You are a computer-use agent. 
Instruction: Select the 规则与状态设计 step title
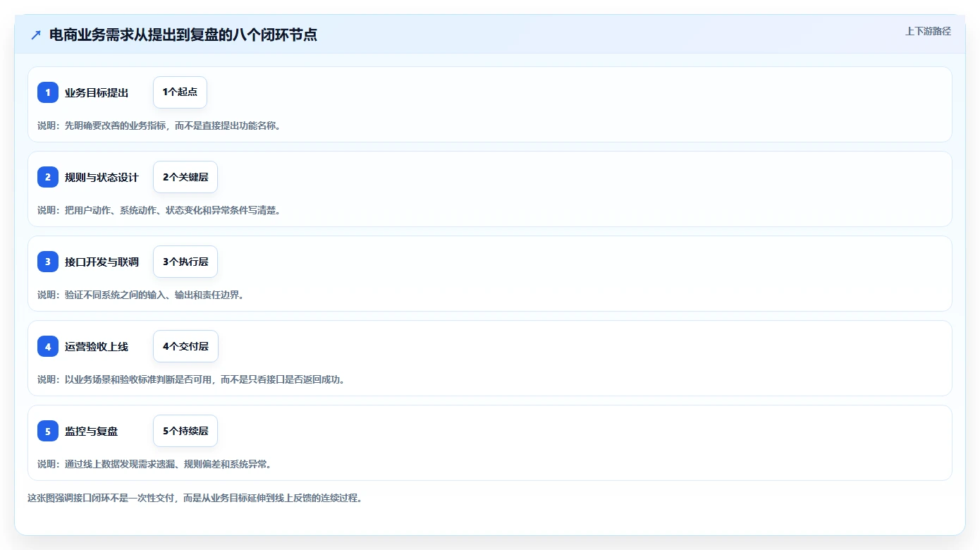102,177
